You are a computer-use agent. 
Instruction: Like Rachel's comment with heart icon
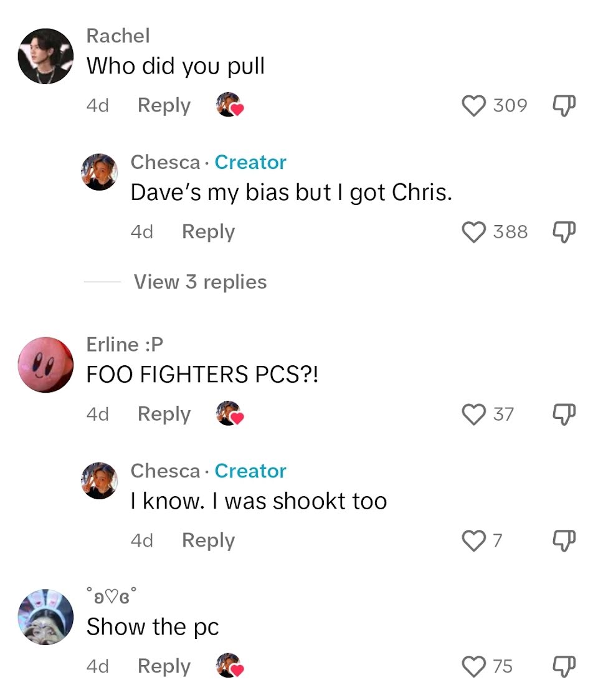tap(473, 106)
